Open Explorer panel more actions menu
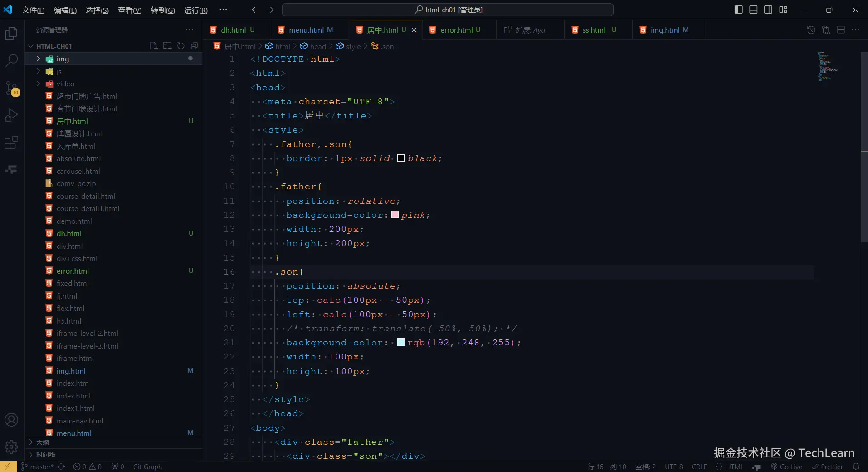Viewport: 868px width, 472px height. pyautogui.click(x=190, y=30)
